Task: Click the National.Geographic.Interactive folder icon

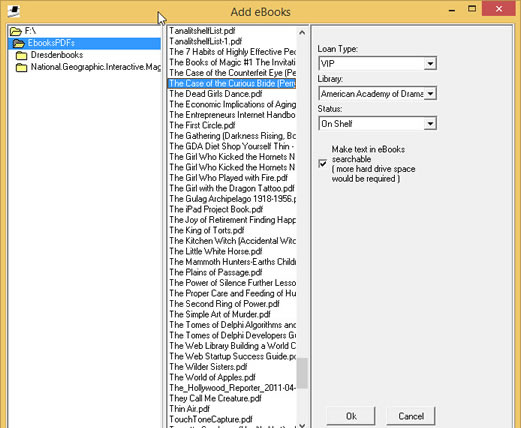Action: click(x=22, y=67)
